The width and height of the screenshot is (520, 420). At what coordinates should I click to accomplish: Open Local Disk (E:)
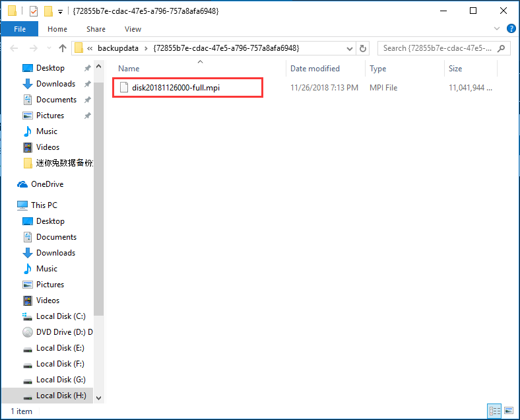[60, 348]
